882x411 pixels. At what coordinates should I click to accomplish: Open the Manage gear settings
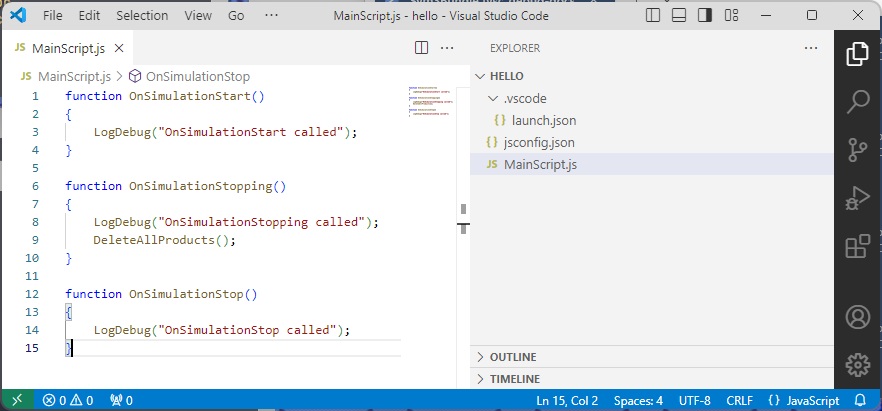click(857, 364)
